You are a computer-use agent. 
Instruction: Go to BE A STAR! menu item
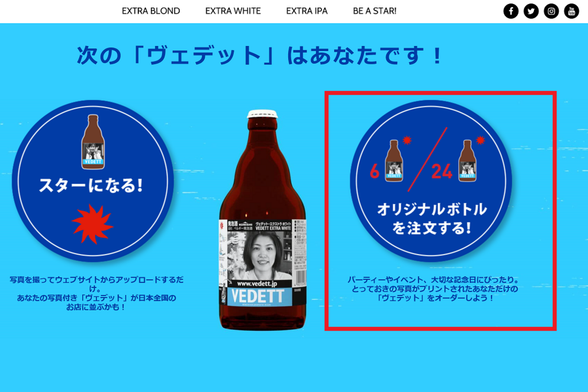point(374,11)
